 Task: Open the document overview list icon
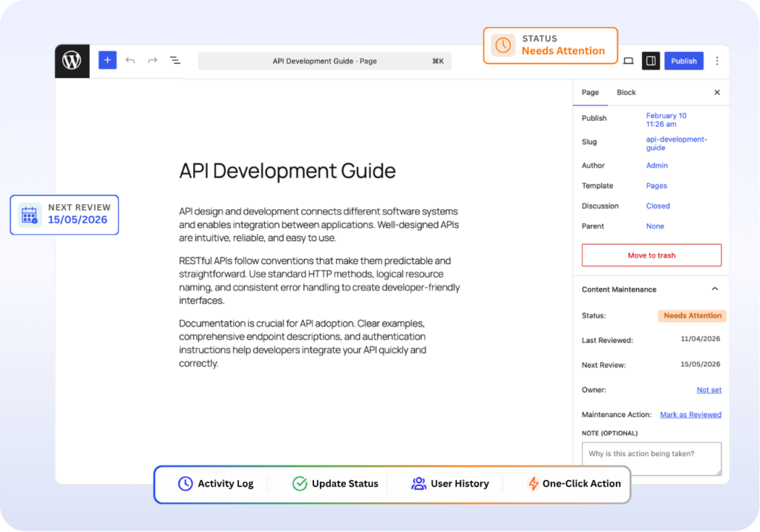(175, 61)
